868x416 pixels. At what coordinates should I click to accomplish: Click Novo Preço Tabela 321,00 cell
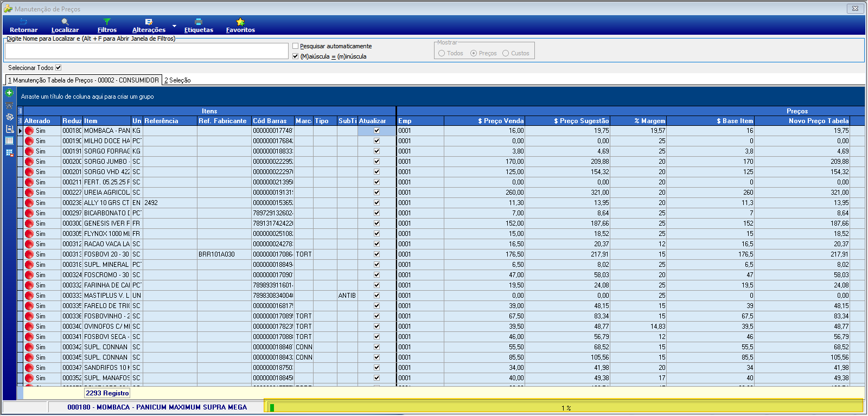pyautogui.click(x=802, y=193)
